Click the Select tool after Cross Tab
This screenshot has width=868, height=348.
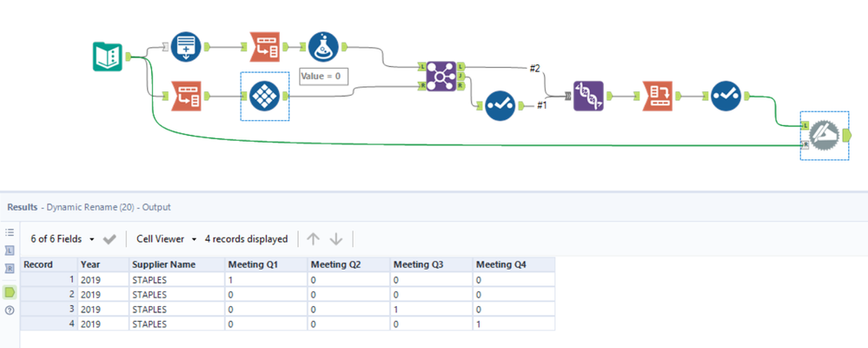(x=726, y=96)
